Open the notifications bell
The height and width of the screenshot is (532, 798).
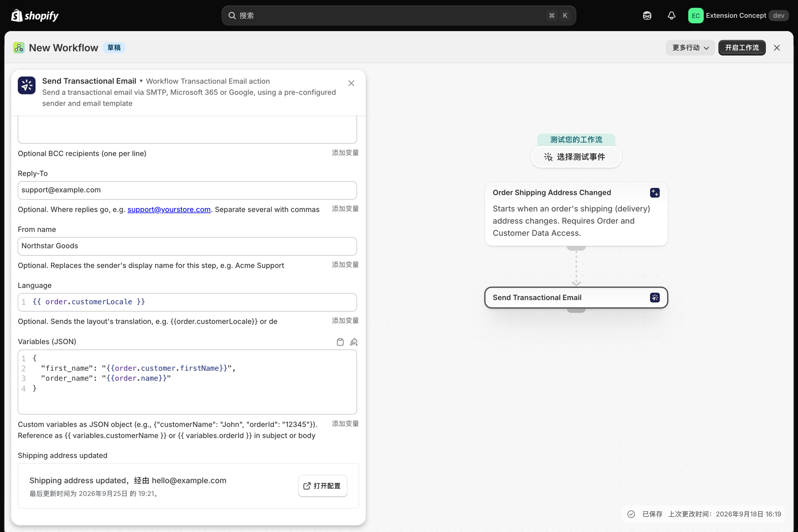tap(671, 15)
